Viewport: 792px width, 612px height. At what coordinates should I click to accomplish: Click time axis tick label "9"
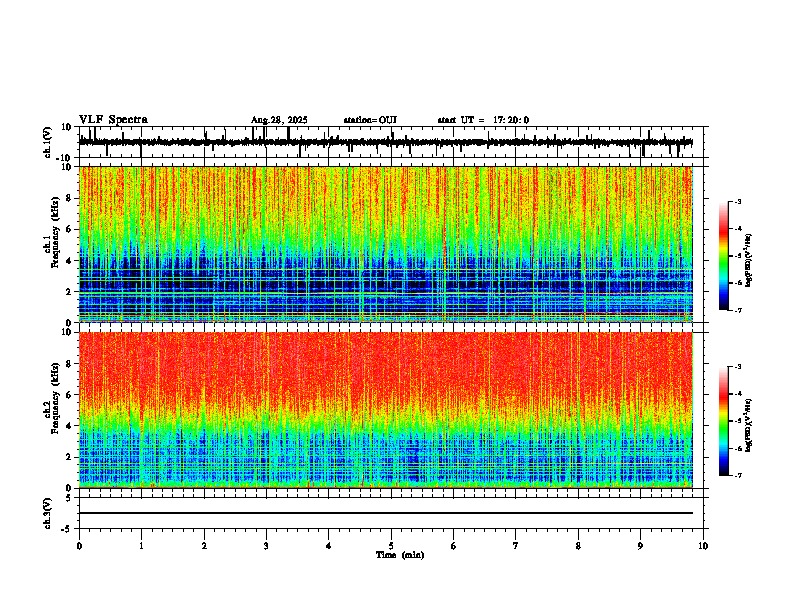(x=640, y=546)
